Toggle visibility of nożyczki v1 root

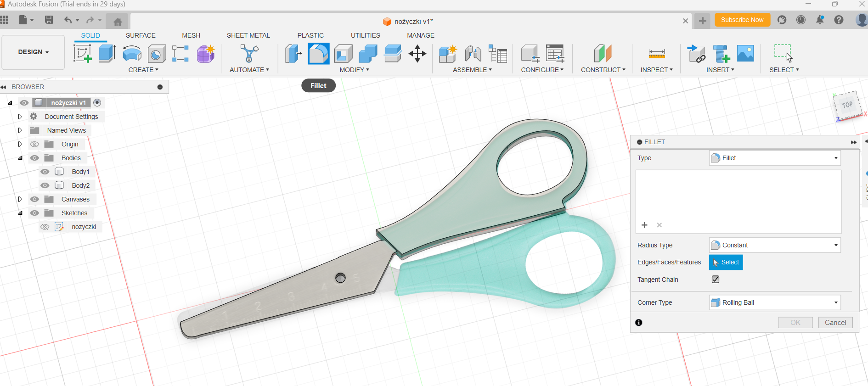click(24, 103)
